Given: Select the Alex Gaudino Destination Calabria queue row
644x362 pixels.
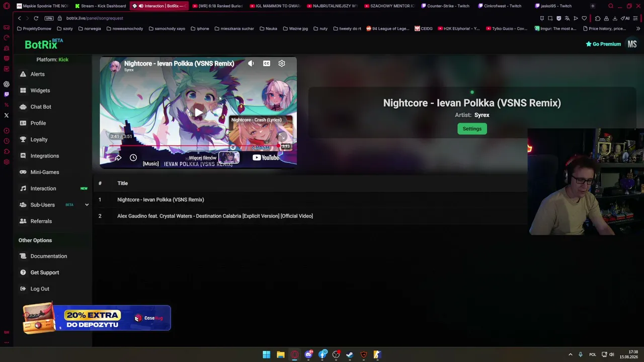Looking at the screenshot, I should click(x=310, y=216).
